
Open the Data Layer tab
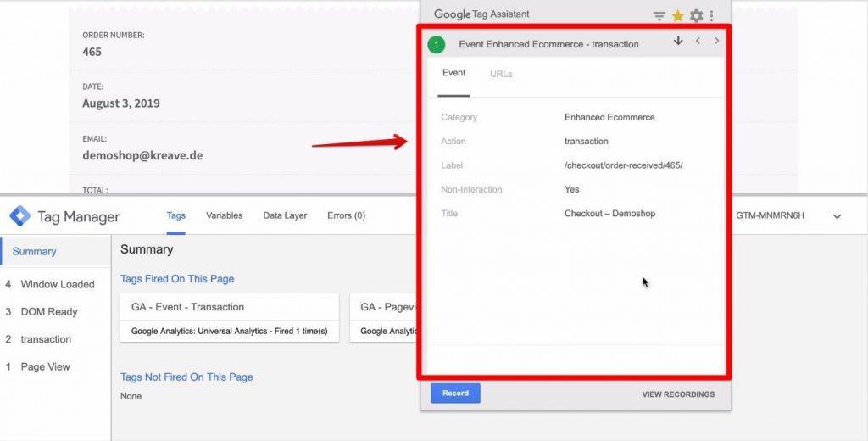pyautogui.click(x=285, y=215)
